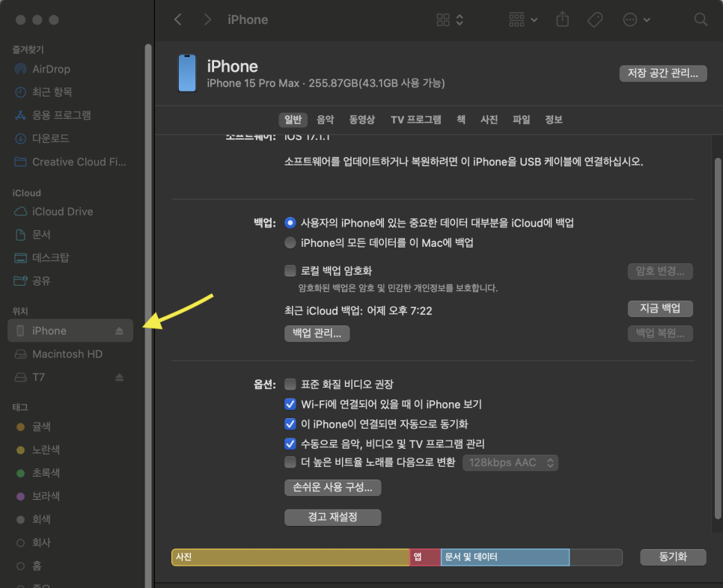Click 백업 관리 button
This screenshot has width=723, height=588.
pyautogui.click(x=317, y=333)
